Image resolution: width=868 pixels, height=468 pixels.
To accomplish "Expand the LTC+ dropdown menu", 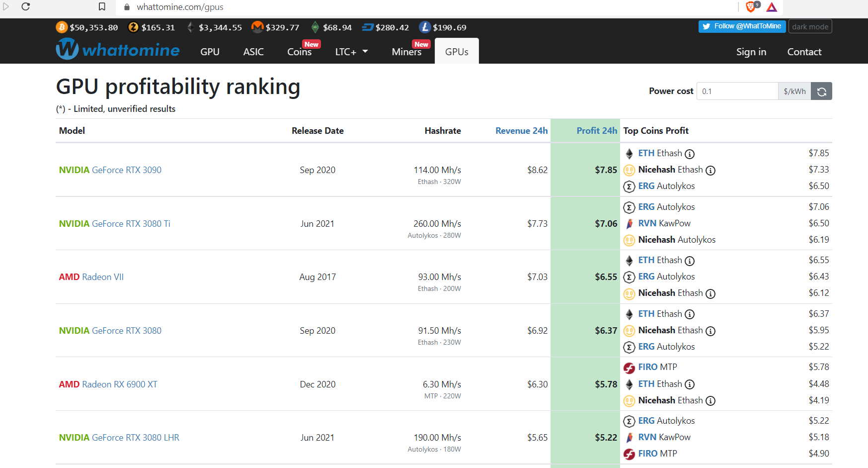I will tap(351, 52).
